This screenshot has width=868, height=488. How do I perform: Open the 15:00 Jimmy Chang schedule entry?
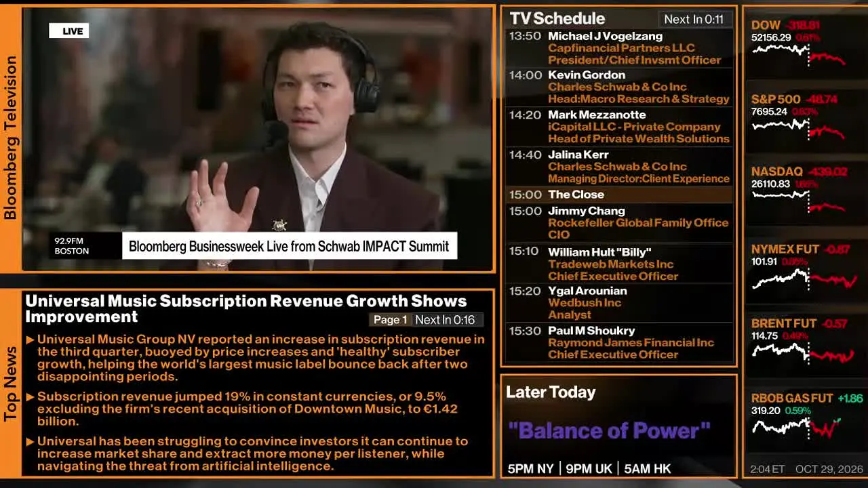(x=620, y=223)
